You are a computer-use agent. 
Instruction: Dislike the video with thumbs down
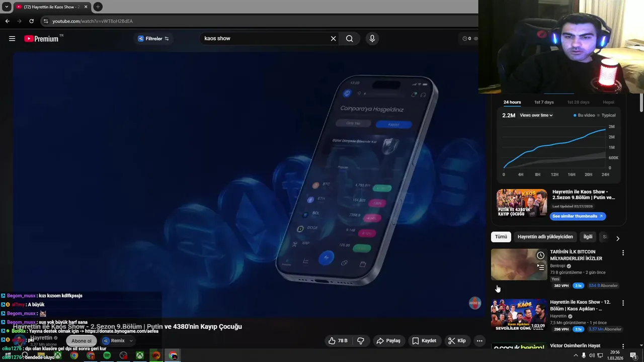tap(361, 341)
